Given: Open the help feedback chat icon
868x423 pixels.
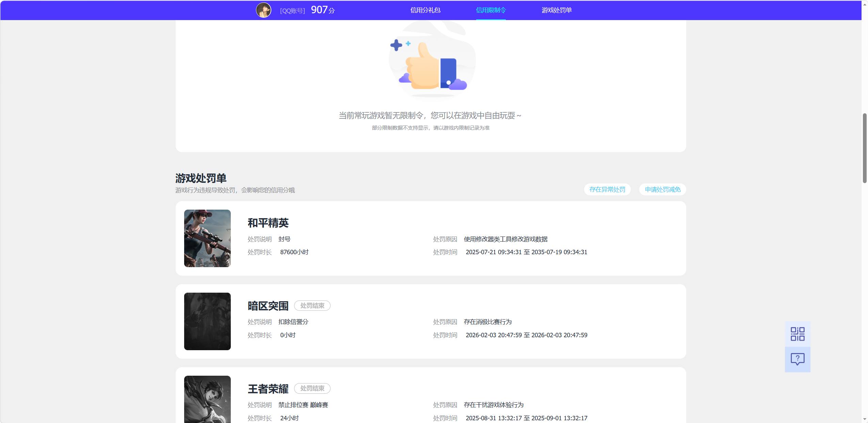Looking at the screenshot, I should (797, 359).
